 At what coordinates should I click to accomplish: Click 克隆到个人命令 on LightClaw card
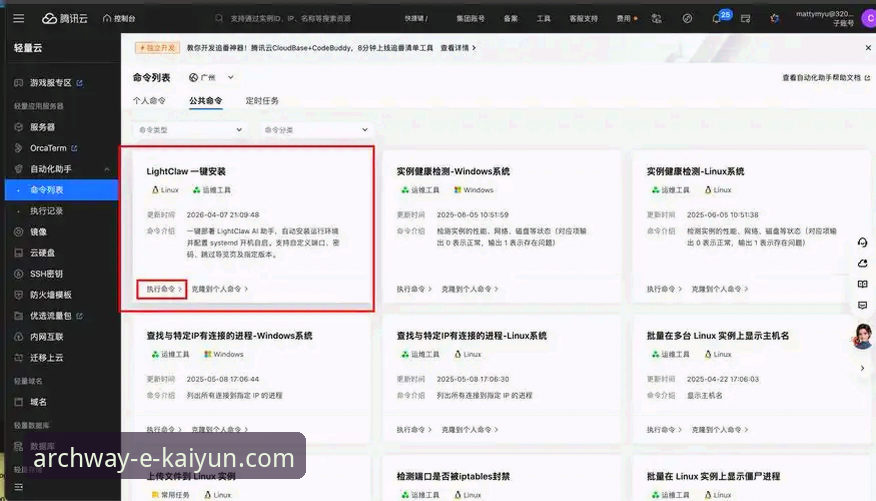[x=220, y=289]
